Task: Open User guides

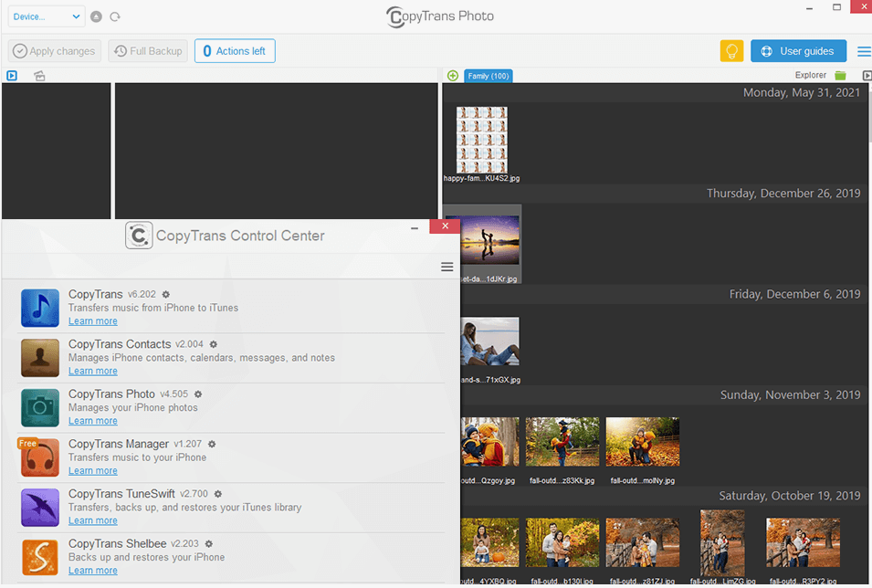Action: [798, 51]
